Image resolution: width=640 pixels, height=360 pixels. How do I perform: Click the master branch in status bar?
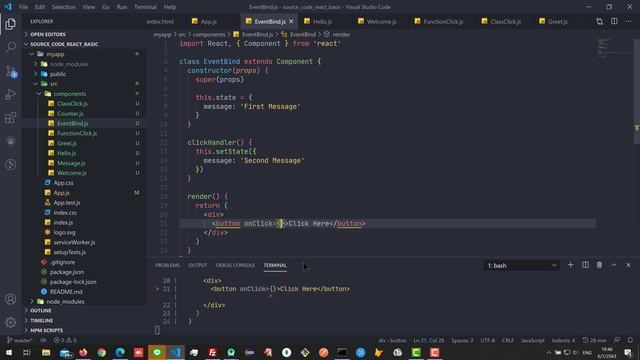coord(20,340)
